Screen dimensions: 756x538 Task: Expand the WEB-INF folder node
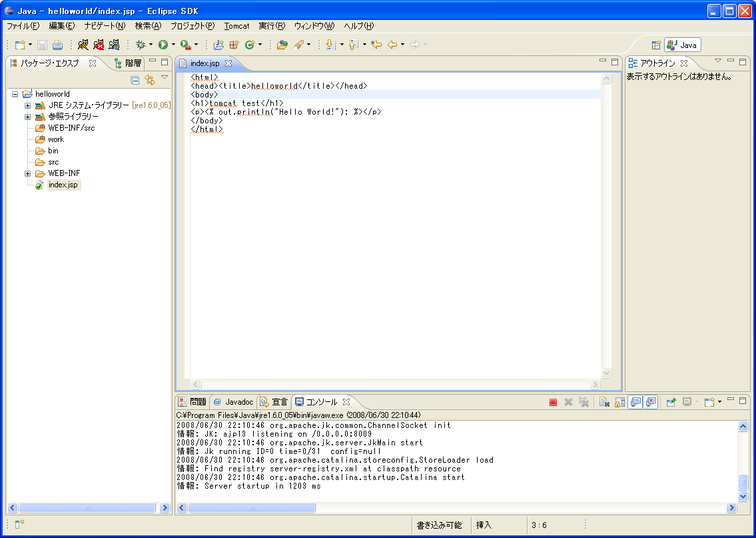[x=27, y=174]
